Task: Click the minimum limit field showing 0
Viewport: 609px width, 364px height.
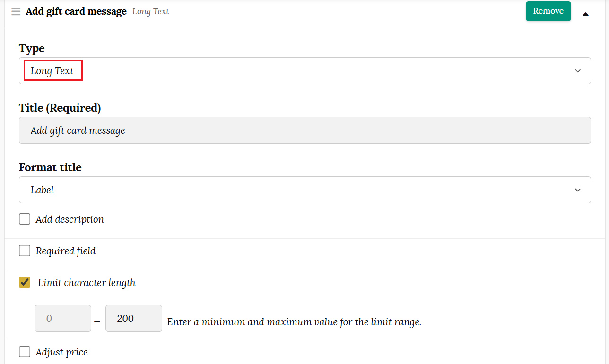Action: point(63,318)
